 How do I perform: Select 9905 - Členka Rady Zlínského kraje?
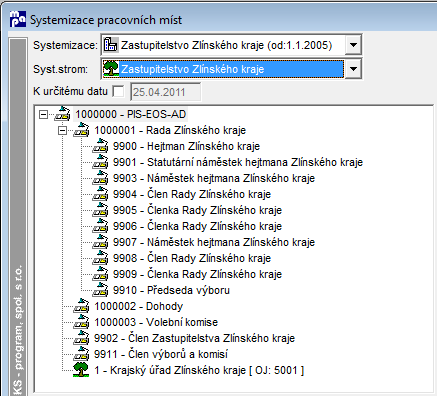(x=197, y=210)
